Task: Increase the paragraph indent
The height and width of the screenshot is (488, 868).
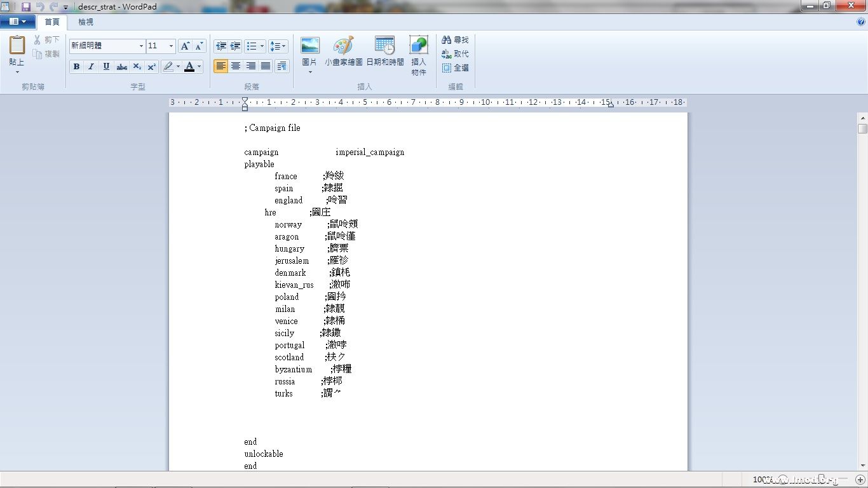Action: pos(236,46)
